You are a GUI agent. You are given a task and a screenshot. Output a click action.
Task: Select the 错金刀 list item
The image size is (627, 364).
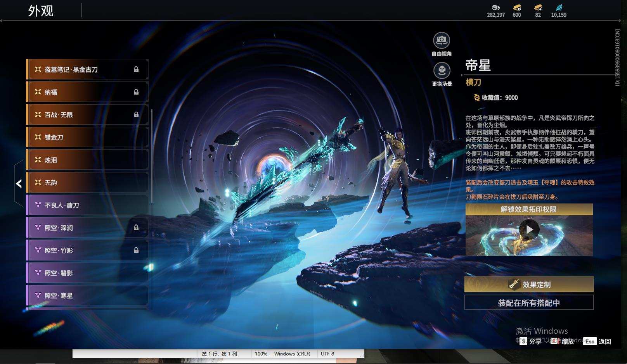pyautogui.click(x=87, y=137)
